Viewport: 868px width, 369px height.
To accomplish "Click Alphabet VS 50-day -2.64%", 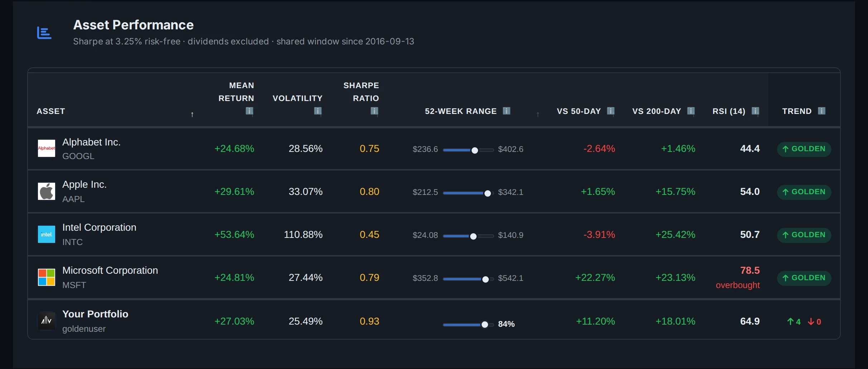I will [x=599, y=149].
